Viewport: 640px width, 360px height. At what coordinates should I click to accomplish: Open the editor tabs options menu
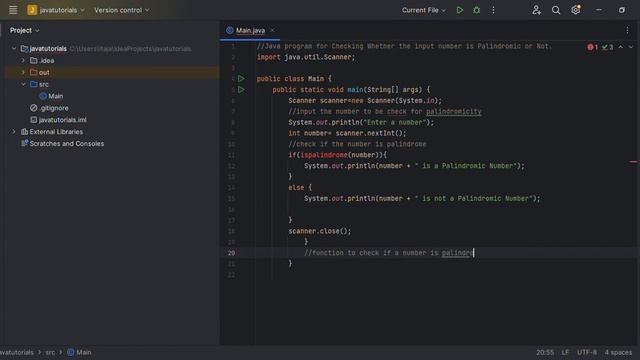(x=627, y=30)
